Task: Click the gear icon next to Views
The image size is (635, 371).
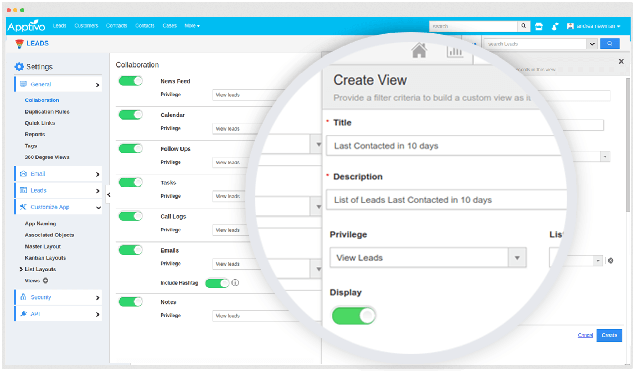Action: 45,280
